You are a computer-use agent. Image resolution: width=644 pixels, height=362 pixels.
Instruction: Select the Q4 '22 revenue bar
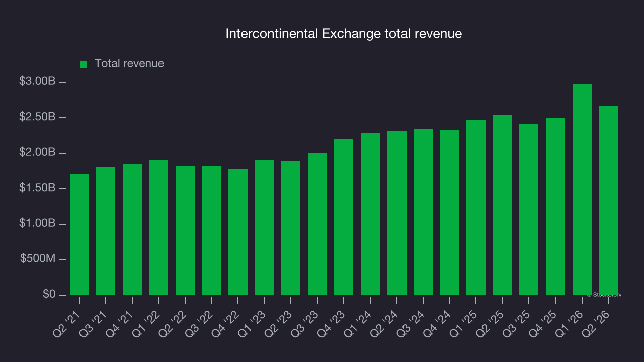coord(238,232)
